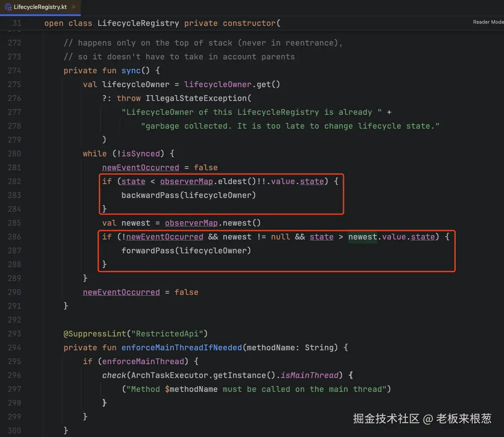
Task: Click line number 294 in the gutter
Action: coord(14,348)
